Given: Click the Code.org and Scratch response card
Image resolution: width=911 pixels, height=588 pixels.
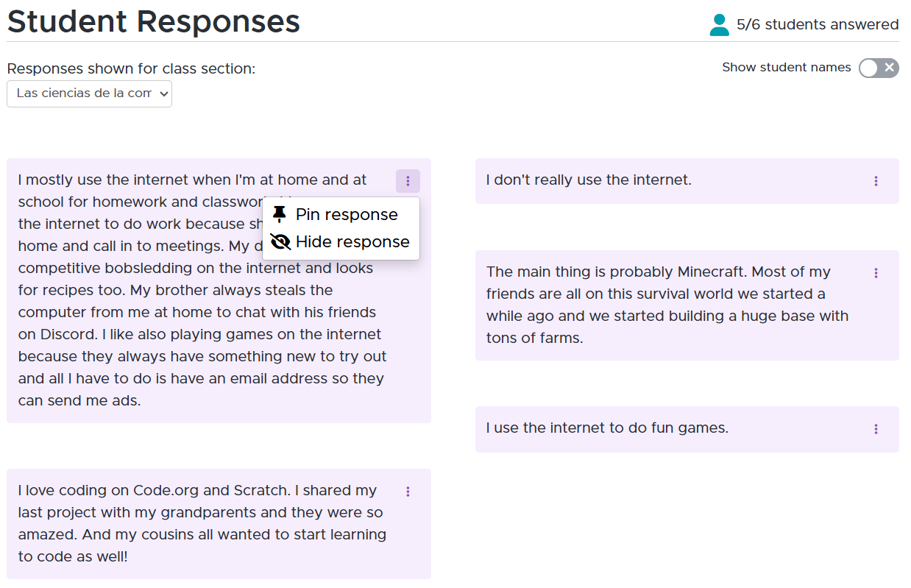Looking at the screenshot, I should pos(219,524).
